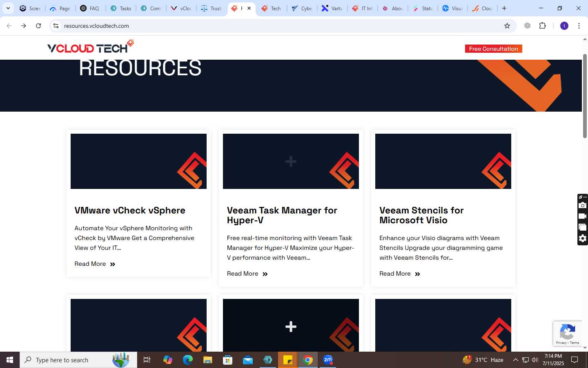Show hidden system tray icons
Image resolution: width=588 pixels, height=368 pixels.
pos(515,360)
